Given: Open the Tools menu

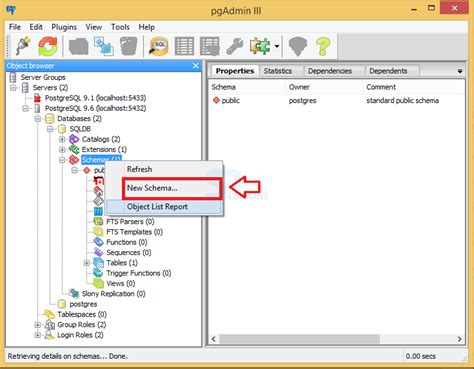Looking at the screenshot, I should click(120, 27).
